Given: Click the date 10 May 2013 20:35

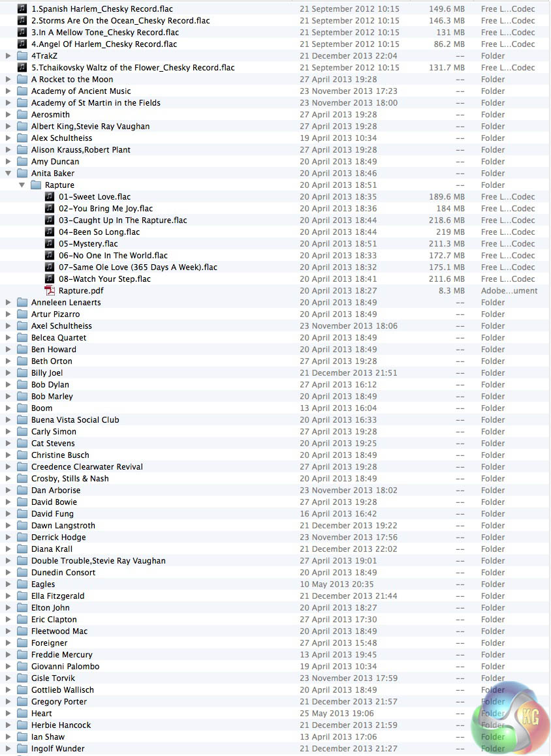Looking at the screenshot, I should [x=337, y=584].
